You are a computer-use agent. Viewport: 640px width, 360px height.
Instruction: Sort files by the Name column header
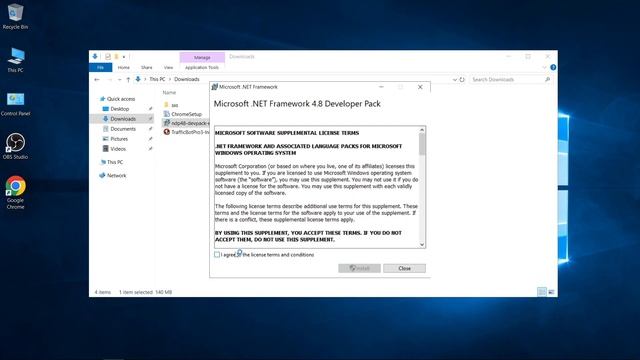(x=169, y=93)
